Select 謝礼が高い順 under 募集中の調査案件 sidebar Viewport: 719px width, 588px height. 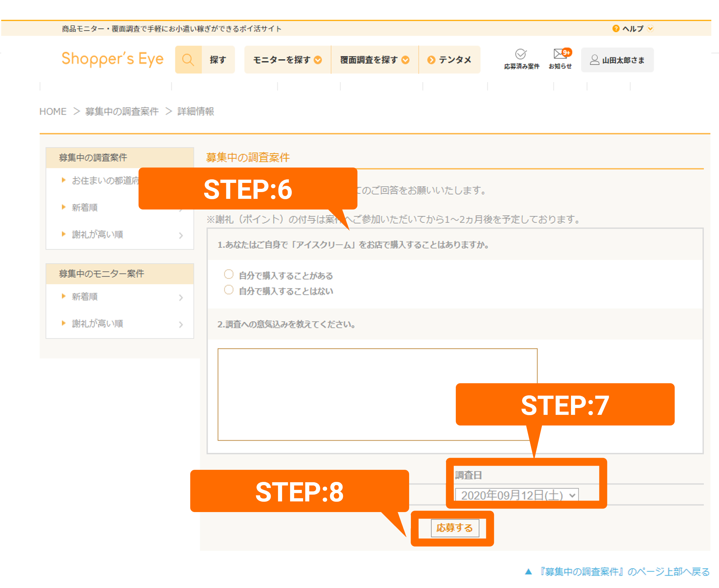[x=97, y=234]
